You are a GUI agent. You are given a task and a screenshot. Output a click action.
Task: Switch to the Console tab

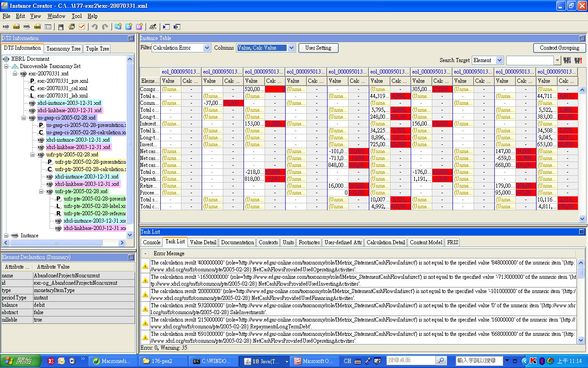[x=152, y=242]
